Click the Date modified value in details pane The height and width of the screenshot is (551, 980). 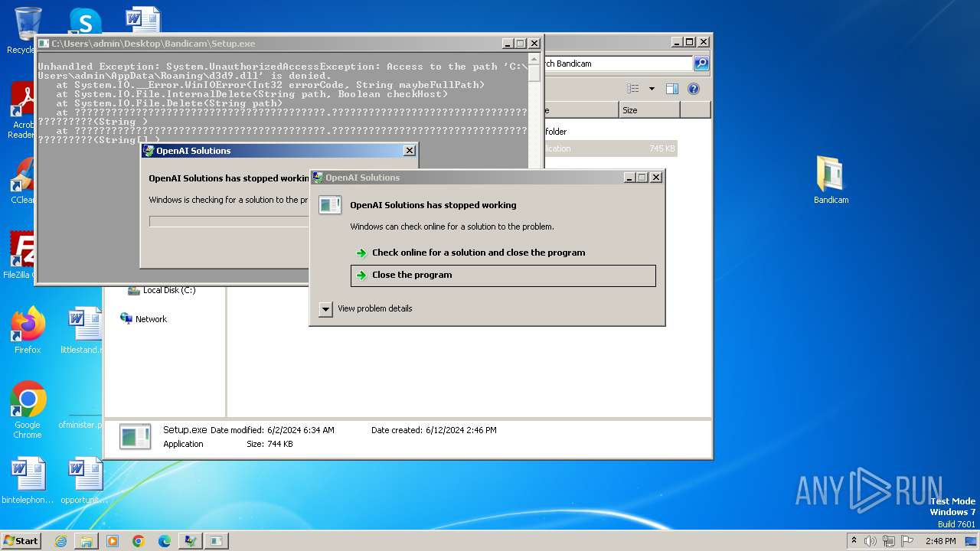[x=301, y=430]
